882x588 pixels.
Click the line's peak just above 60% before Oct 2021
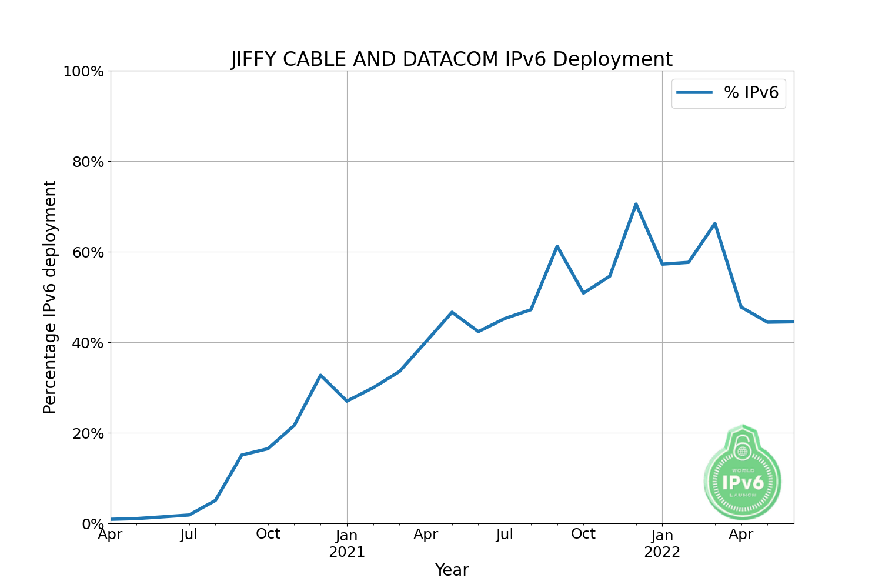click(x=557, y=246)
